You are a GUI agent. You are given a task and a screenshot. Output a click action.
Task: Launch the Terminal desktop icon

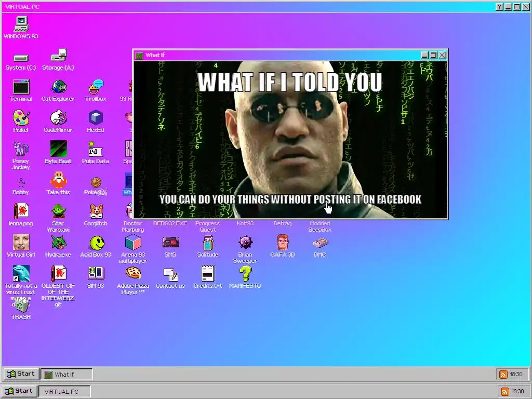coord(21,87)
